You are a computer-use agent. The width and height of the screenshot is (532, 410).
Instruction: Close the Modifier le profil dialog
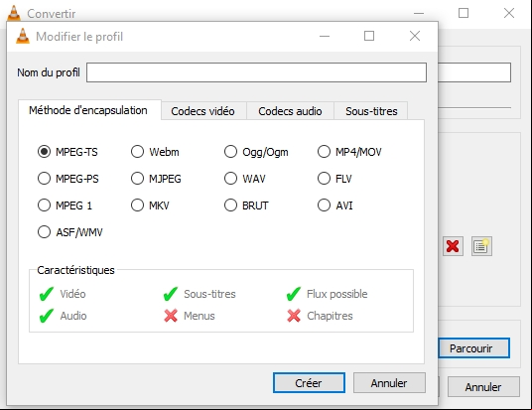(x=415, y=36)
